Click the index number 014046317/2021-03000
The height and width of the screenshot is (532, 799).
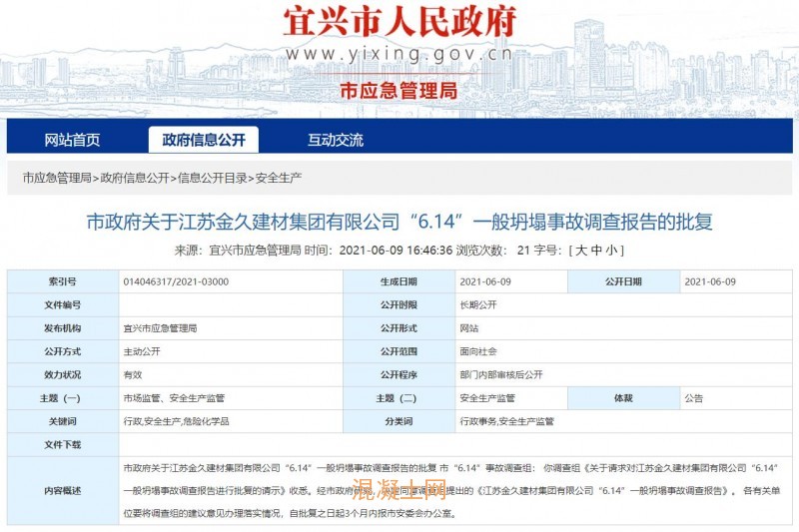click(175, 281)
